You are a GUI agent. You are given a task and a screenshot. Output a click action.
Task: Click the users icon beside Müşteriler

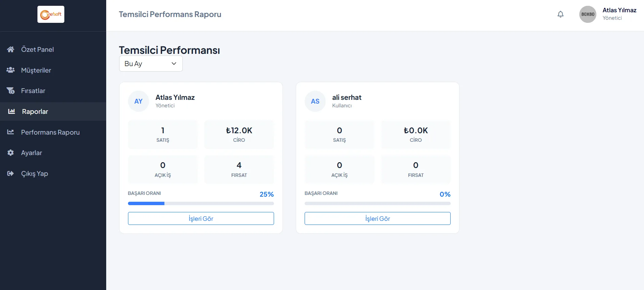coord(11,70)
